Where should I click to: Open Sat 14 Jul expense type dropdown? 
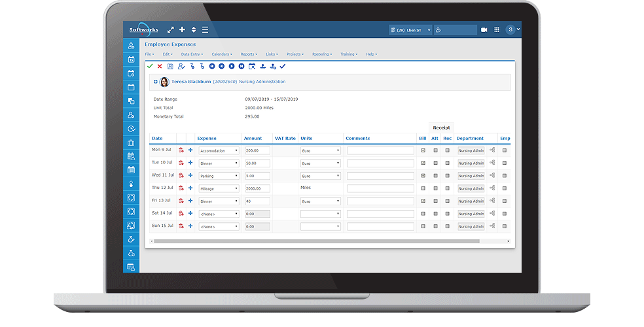point(219,214)
